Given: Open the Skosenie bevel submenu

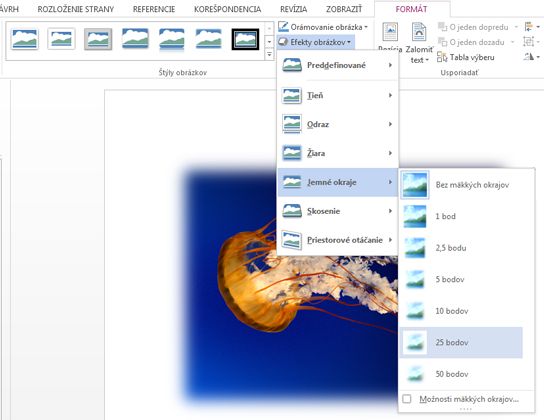Looking at the screenshot, I should (x=337, y=211).
